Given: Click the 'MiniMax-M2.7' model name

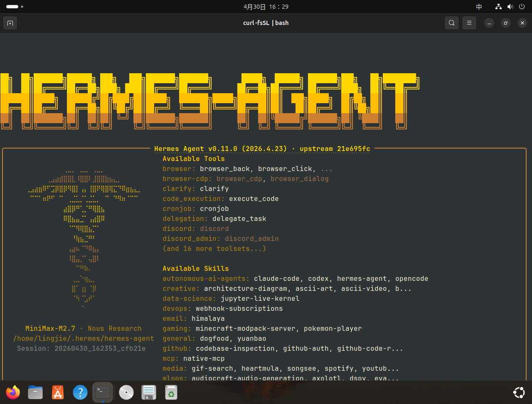Looking at the screenshot, I should coord(50,328).
